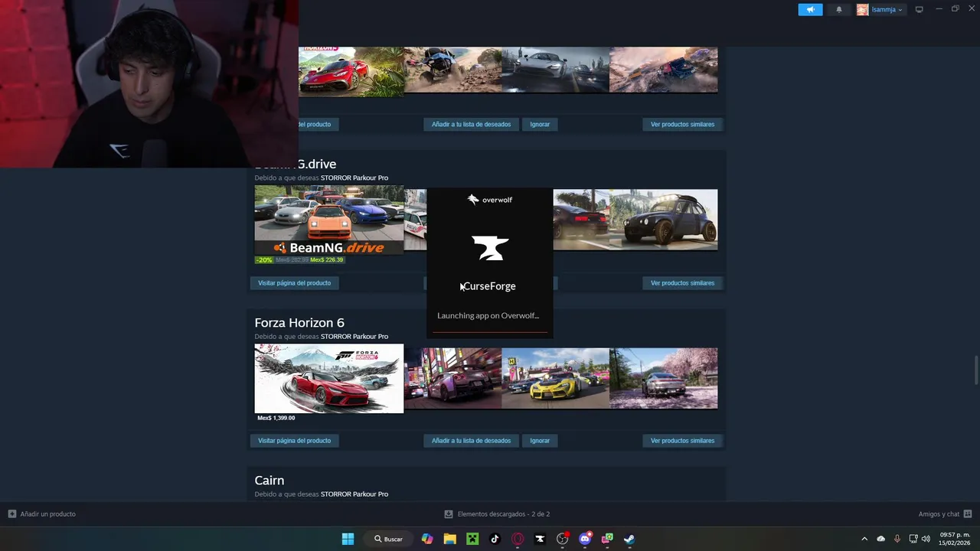Open Forza Horizon 6 yellow car screenshot
980x551 pixels.
(555, 378)
